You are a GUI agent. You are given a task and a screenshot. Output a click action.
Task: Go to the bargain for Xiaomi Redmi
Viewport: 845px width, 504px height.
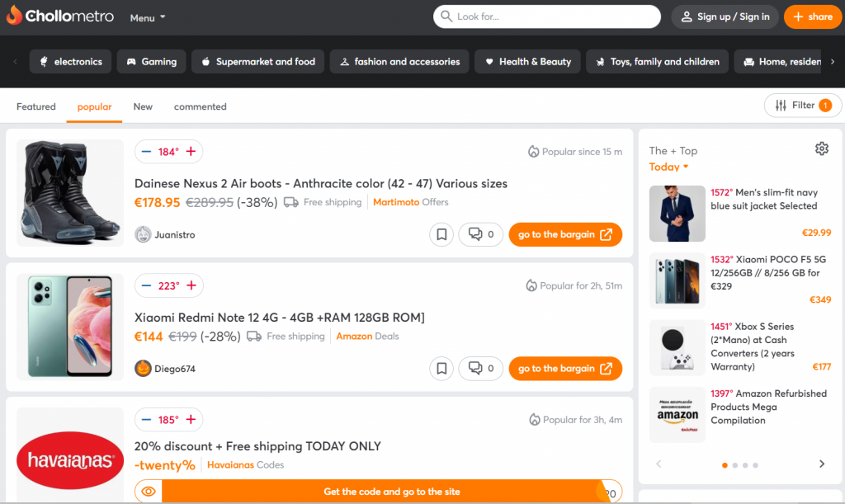click(x=565, y=369)
